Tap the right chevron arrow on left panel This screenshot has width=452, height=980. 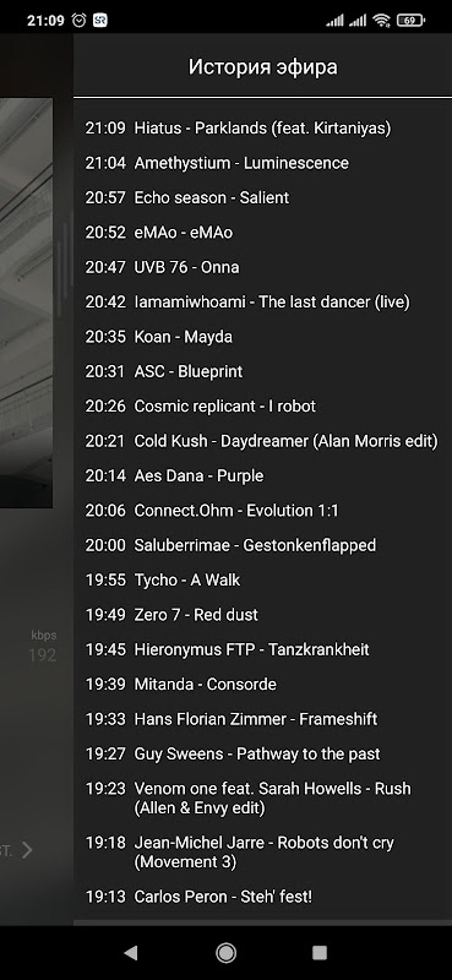[27, 850]
